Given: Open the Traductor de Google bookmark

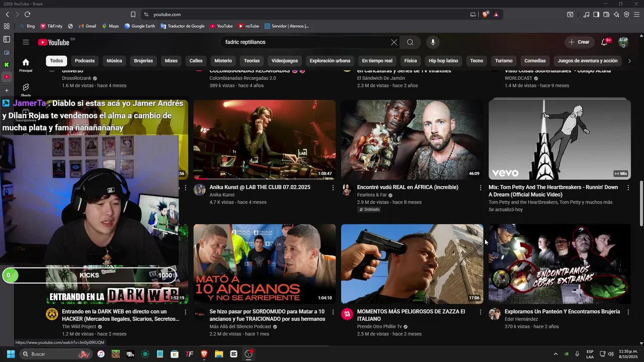Looking at the screenshot, I should 182,26.
